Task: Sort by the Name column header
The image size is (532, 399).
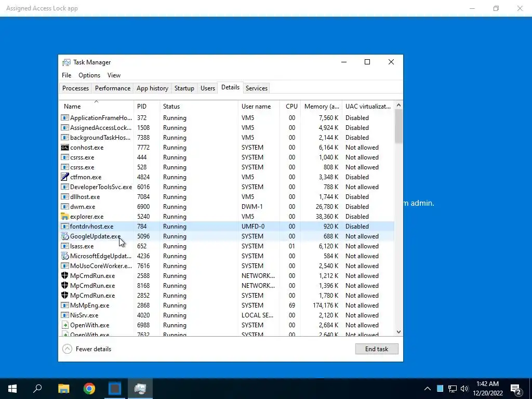Action: point(96,106)
